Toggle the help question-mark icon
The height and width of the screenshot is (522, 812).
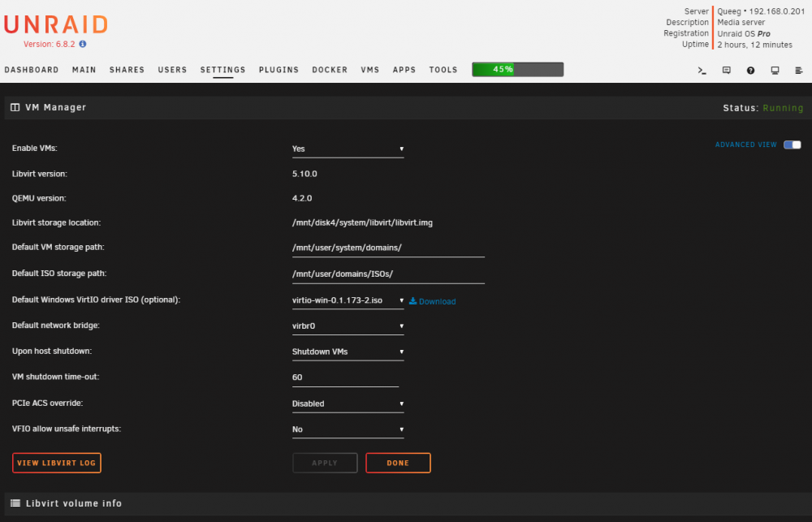point(750,71)
